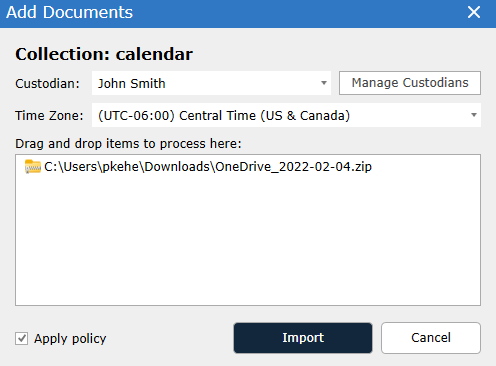
Task: Close the Add Documents dialog
Action: 474,13
